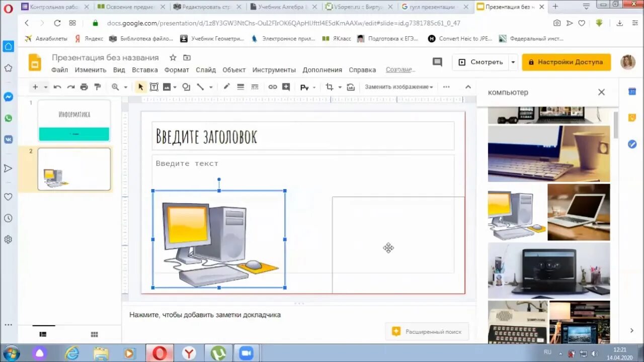This screenshot has width=644, height=362.
Task: Click the three-dot more options icon in the toolbar
Action: pyautogui.click(x=446, y=87)
